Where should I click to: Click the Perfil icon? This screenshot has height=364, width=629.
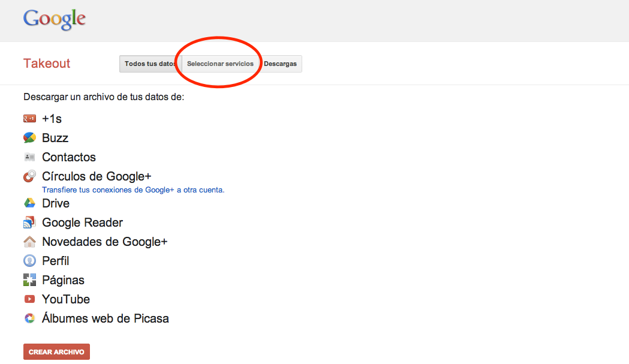coord(30,261)
